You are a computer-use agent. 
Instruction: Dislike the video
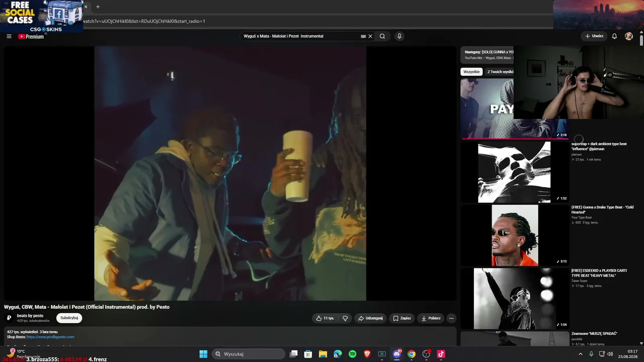point(345,318)
